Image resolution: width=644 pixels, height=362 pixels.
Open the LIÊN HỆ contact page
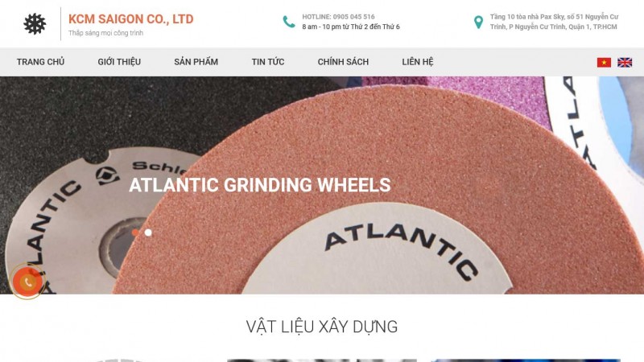[418, 62]
